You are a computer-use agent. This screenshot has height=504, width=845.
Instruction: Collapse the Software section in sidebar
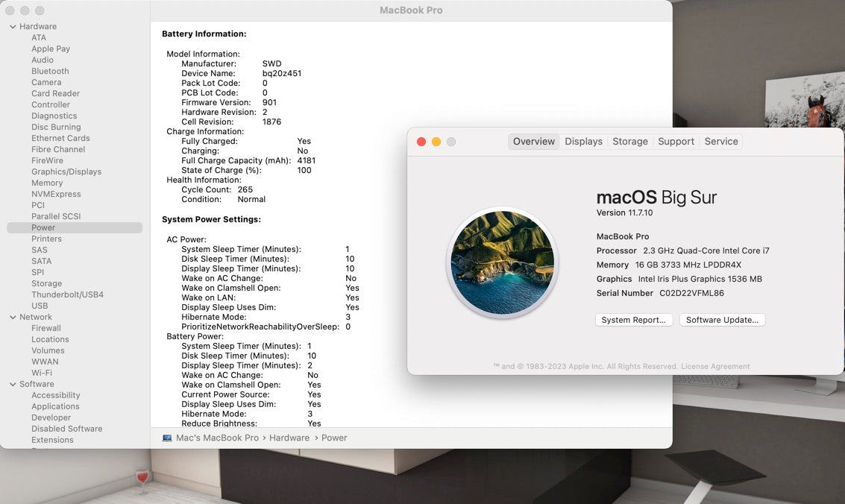[x=13, y=385]
